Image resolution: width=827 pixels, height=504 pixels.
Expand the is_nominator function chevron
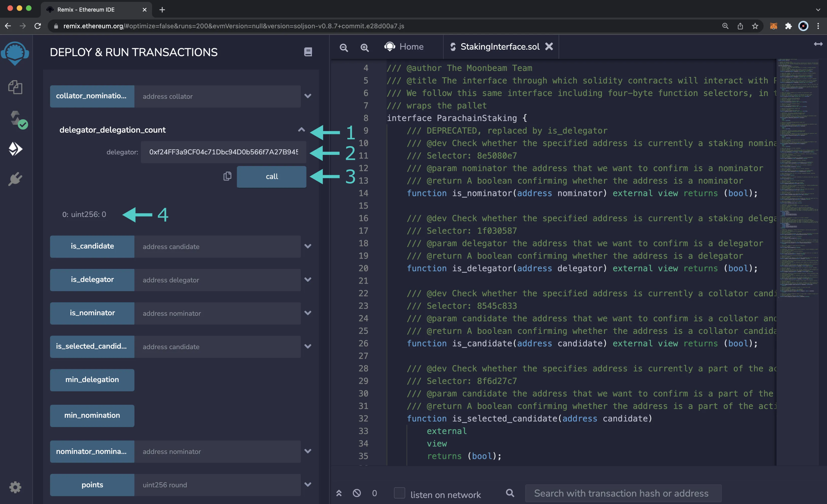[x=307, y=313]
